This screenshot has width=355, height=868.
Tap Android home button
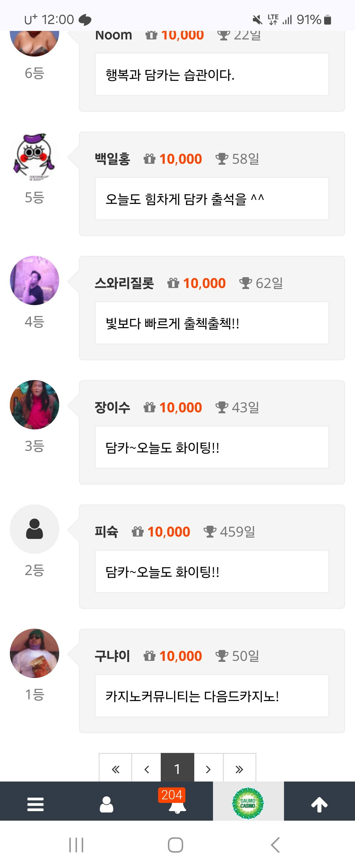point(176,845)
